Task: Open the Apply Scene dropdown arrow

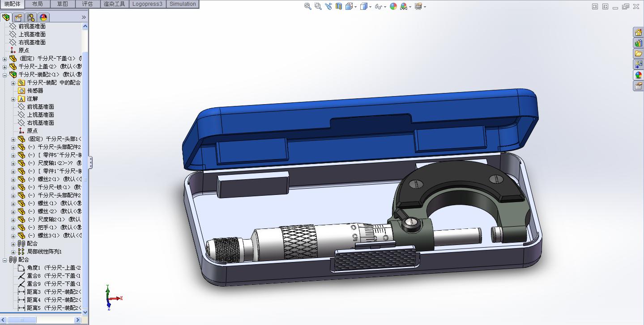Action: (x=410, y=7)
